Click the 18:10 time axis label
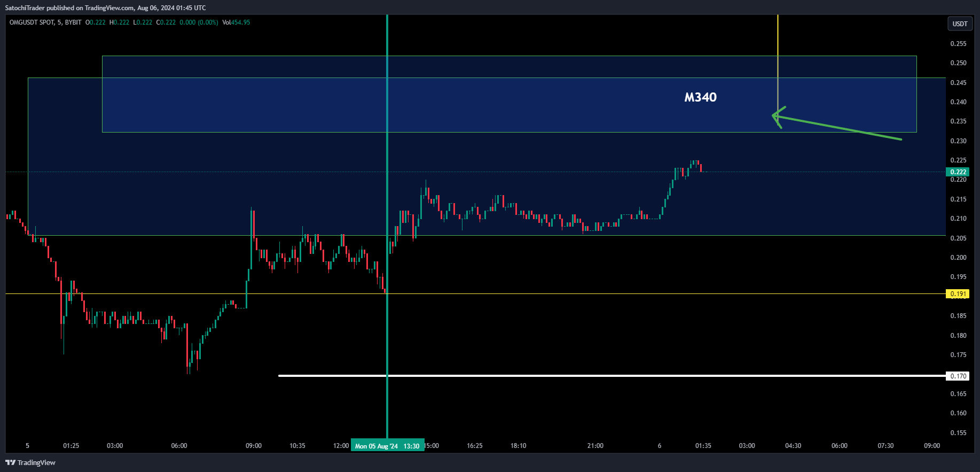 click(518, 446)
